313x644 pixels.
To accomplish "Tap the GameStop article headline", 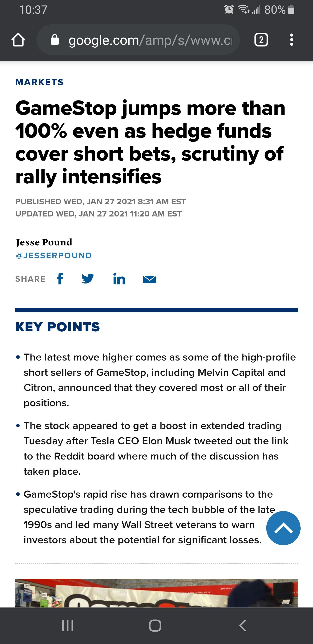I will tap(150, 142).
